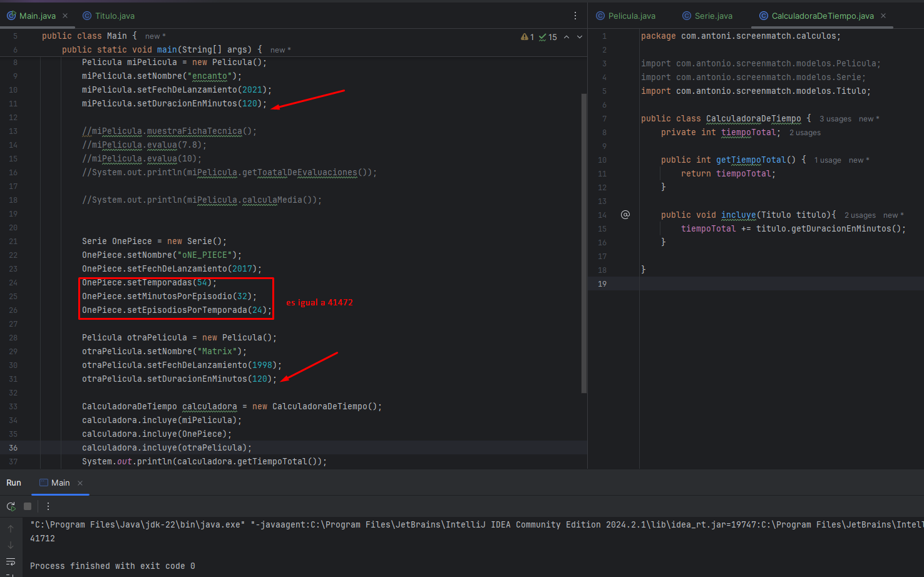Click 'new CalculadoraDeTiempo()' instantiation line
The height and width of the screenshot is (577, 924).
coord(232,406)
